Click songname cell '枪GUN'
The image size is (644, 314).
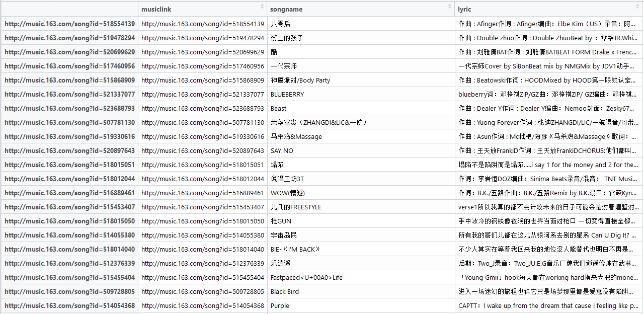361,221
